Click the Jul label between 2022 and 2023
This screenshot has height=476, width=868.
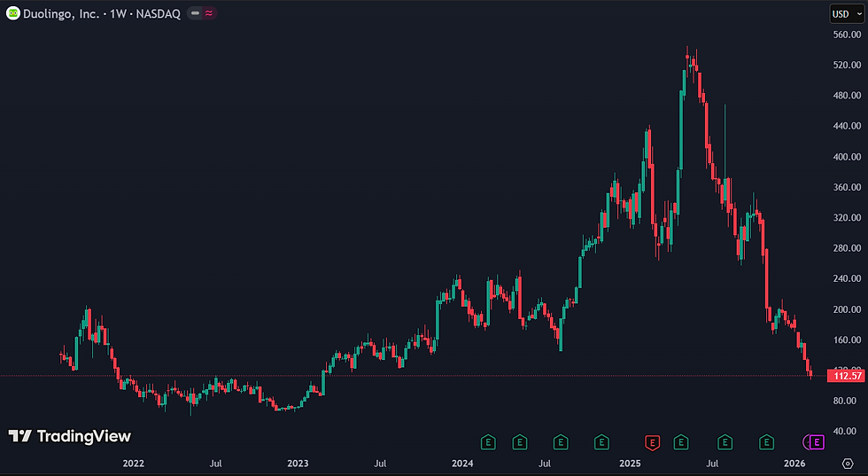216,464
